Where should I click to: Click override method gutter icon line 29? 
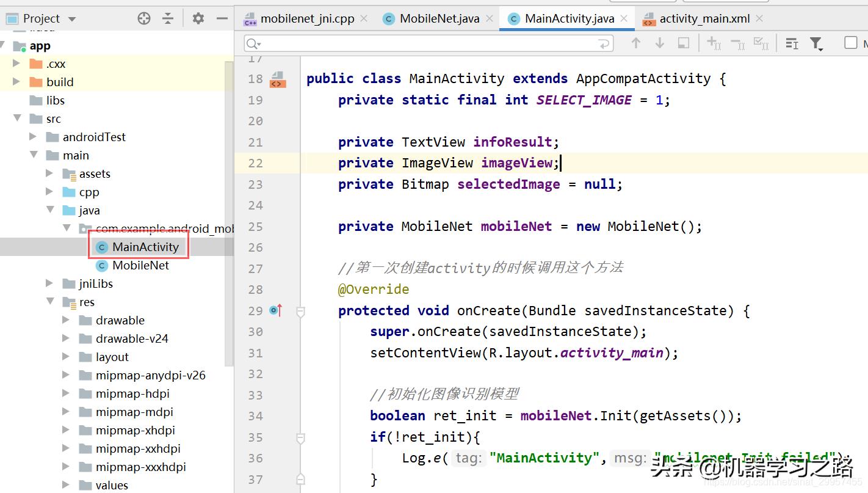coord(277,310)
